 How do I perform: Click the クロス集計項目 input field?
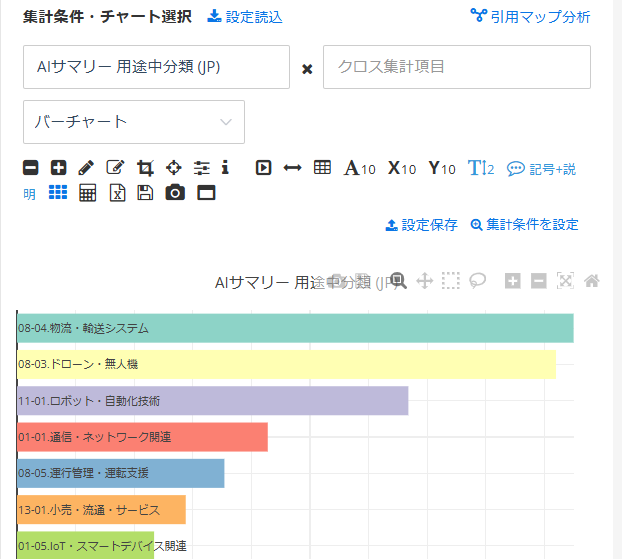[456, 67]
